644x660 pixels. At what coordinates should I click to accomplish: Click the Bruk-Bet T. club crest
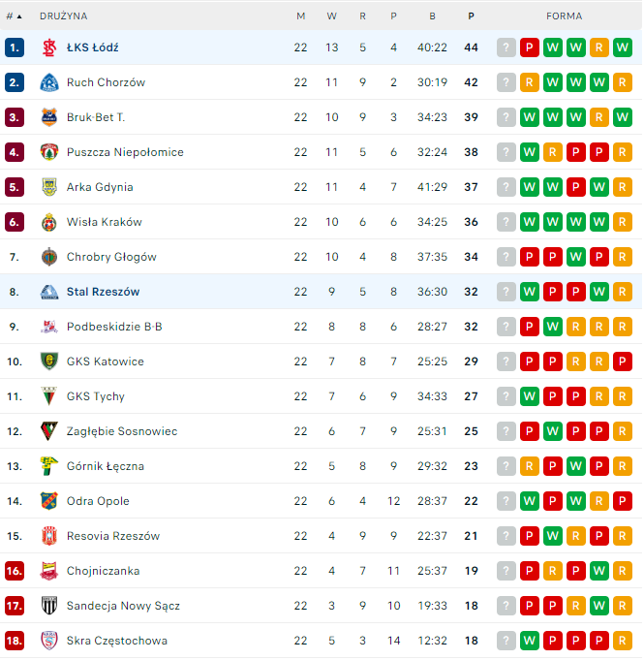[49, 117]
